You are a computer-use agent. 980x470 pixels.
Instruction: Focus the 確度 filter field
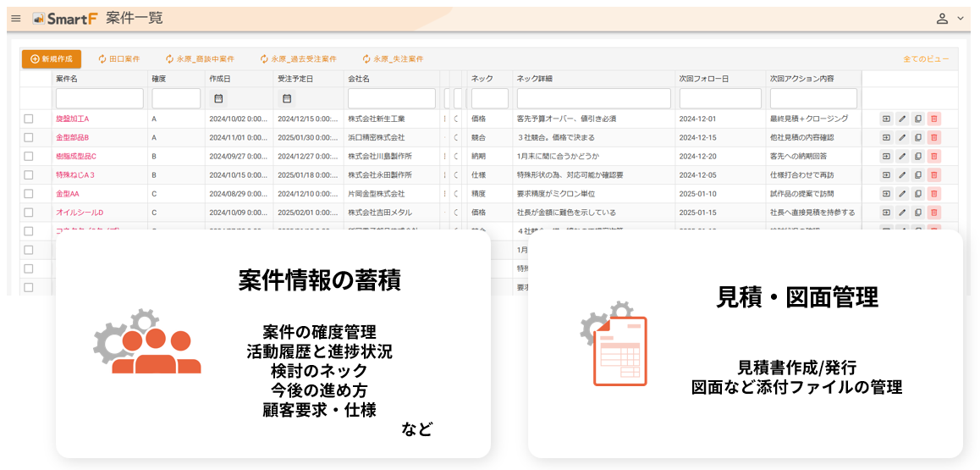click(x=176, y=98)
